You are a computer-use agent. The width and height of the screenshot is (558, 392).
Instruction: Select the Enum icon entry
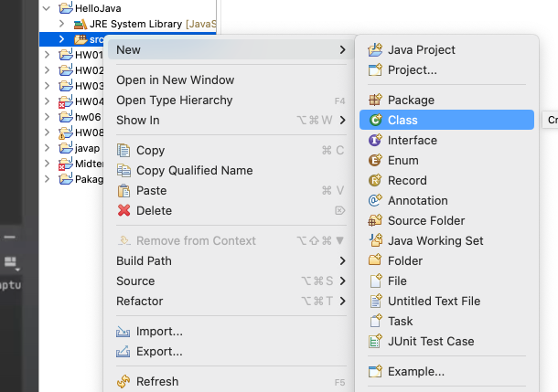375,160
